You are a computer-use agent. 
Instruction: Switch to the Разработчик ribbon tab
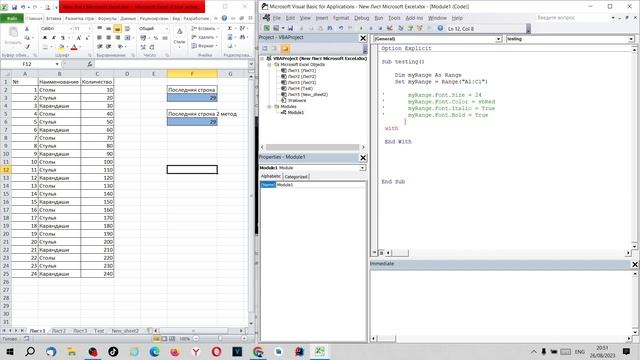pyautogui.click(x=196, y=18)
